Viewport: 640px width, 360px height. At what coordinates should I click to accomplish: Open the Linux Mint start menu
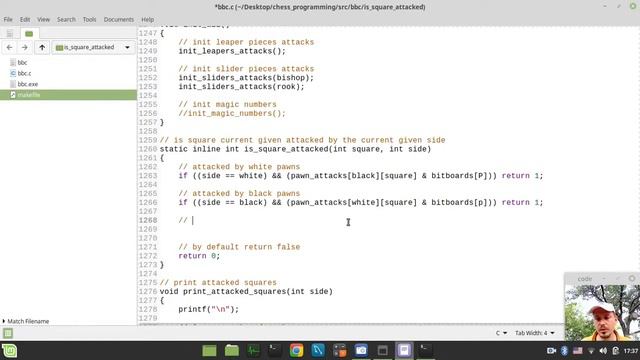(9, 351)
